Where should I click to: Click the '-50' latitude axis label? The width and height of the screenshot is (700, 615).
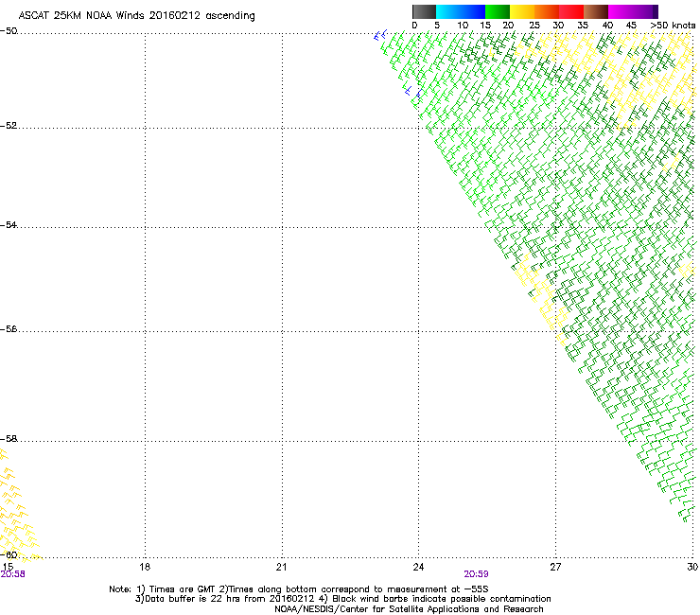9,31
